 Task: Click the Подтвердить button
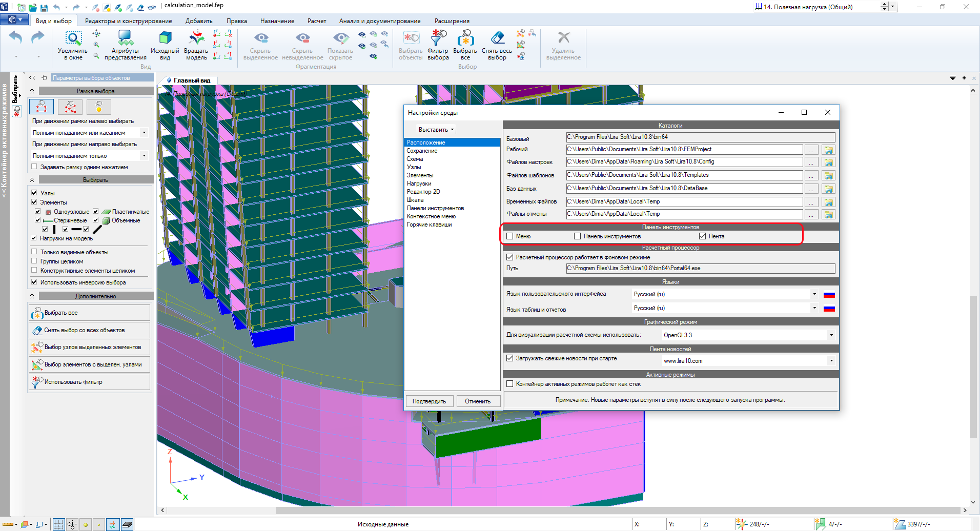429,401
